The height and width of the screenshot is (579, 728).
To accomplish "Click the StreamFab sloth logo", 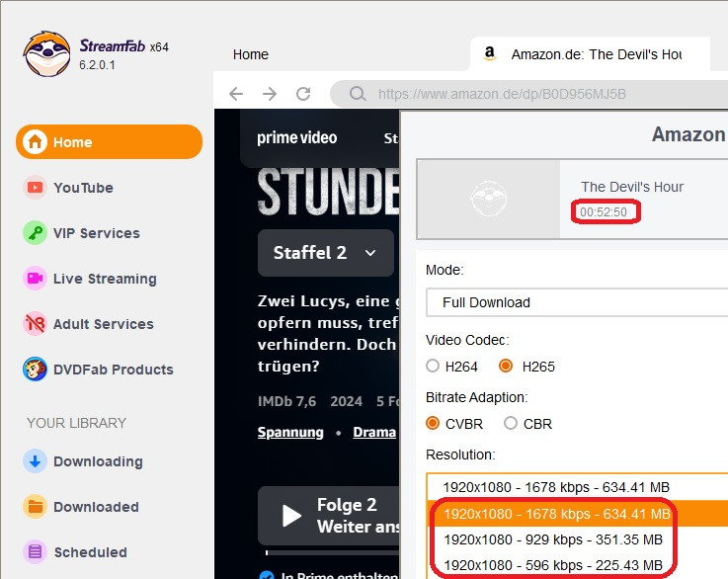I will point(46,53).
